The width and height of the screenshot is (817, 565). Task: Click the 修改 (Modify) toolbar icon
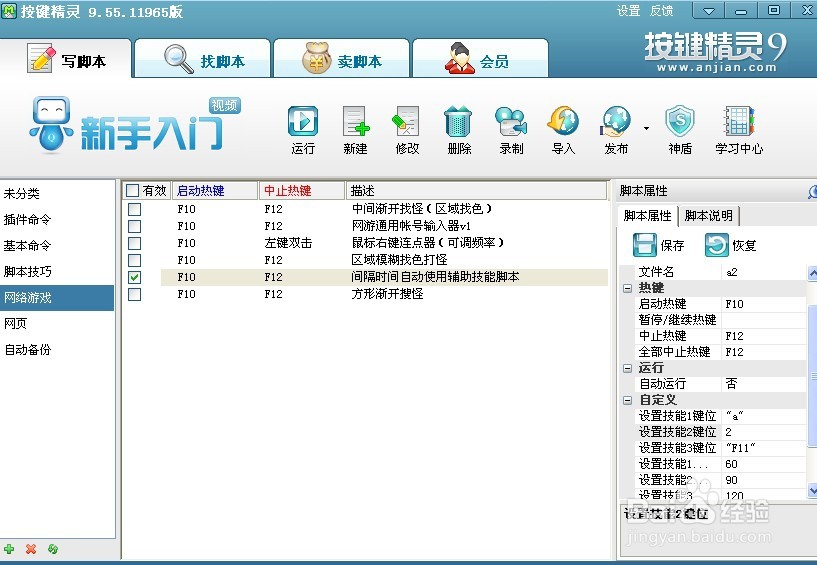(406, 122)
